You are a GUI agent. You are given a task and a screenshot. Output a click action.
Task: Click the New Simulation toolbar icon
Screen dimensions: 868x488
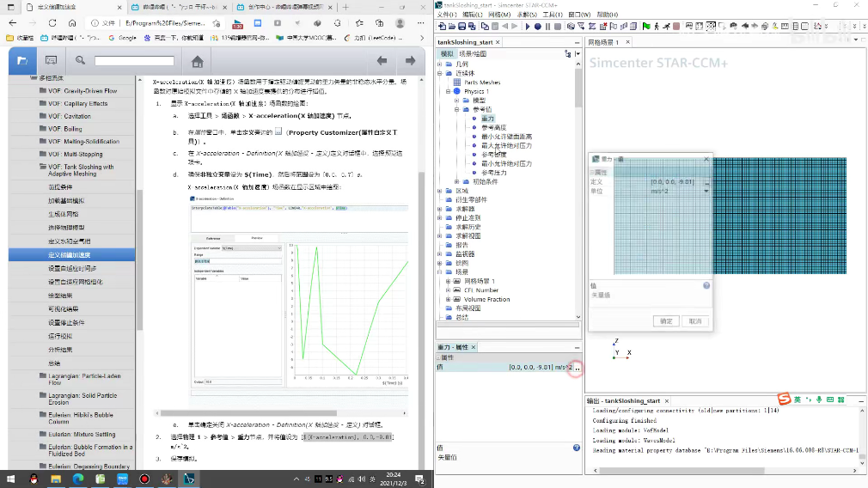click(442, 26)
